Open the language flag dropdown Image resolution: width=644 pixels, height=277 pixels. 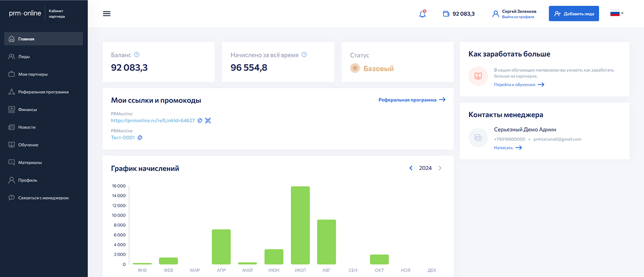[x=617, y=13]
